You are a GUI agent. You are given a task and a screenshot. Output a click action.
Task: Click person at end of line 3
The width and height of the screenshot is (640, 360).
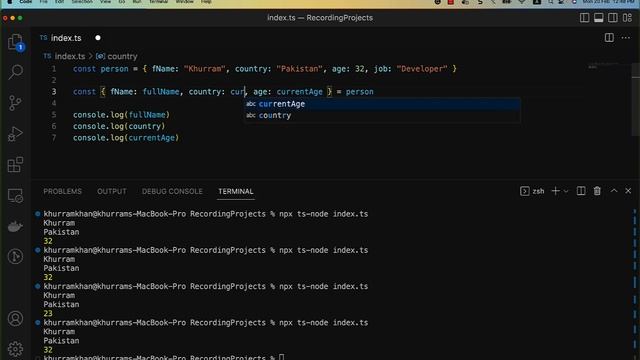pos(360,92)
